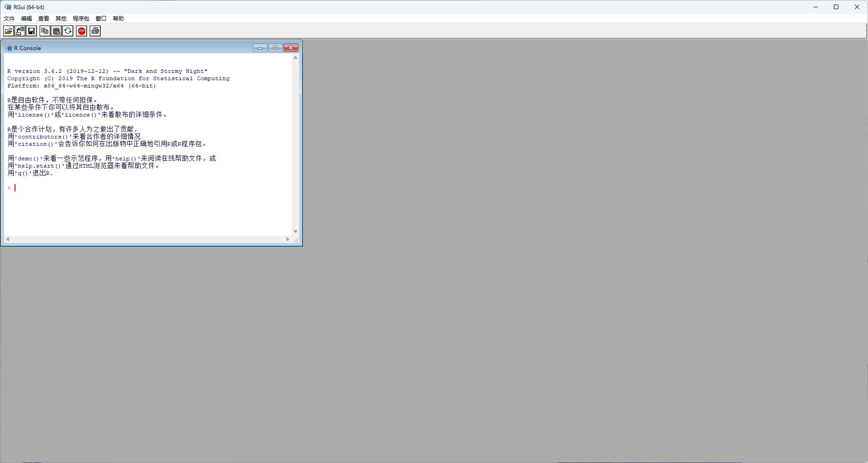Image resolution: width=868 pixels, height=463 pixels.
Task: Open the 其他 menu
Action: [61, 19]
